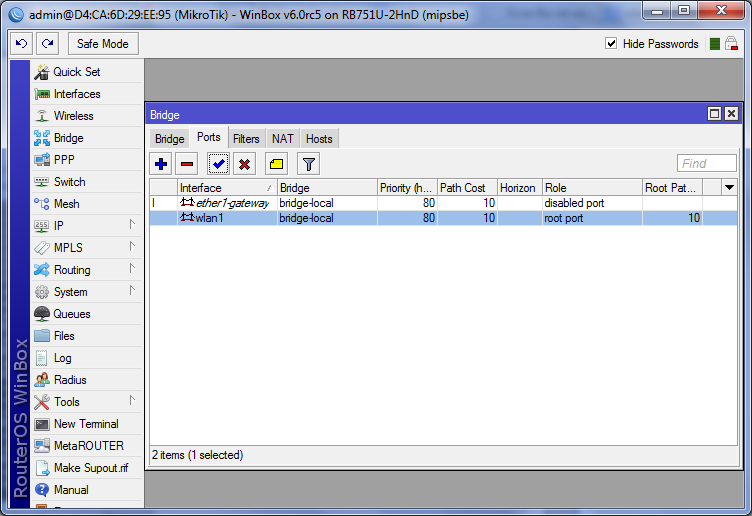This screenshot has height=516, width=752.
Task: Open the Mesh menu item
Action: 87,204
